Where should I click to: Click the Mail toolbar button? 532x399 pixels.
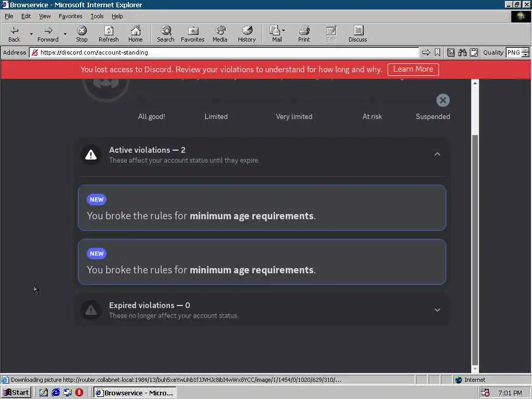275,34
